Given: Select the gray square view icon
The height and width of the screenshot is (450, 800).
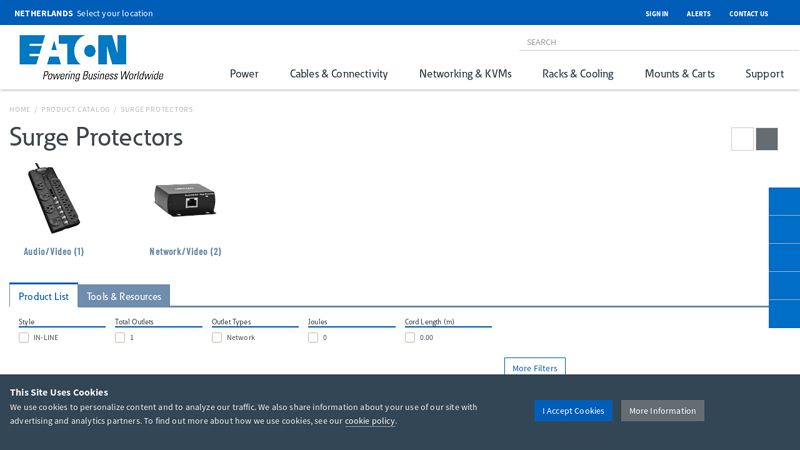Looking at the screenshot, I should [x=767, y=139].
